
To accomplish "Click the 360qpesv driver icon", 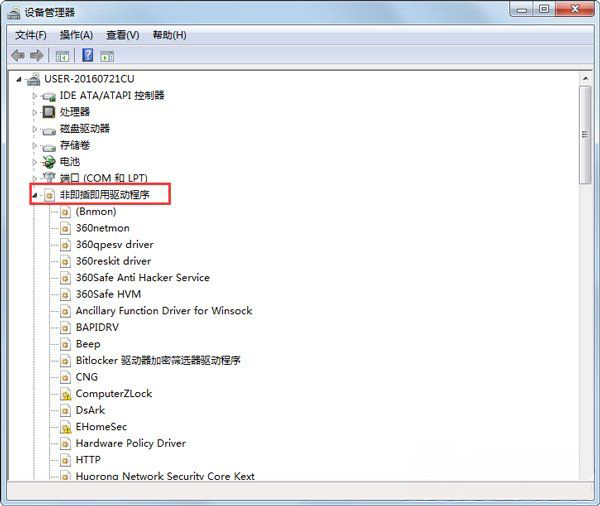I will click(65, 245).
